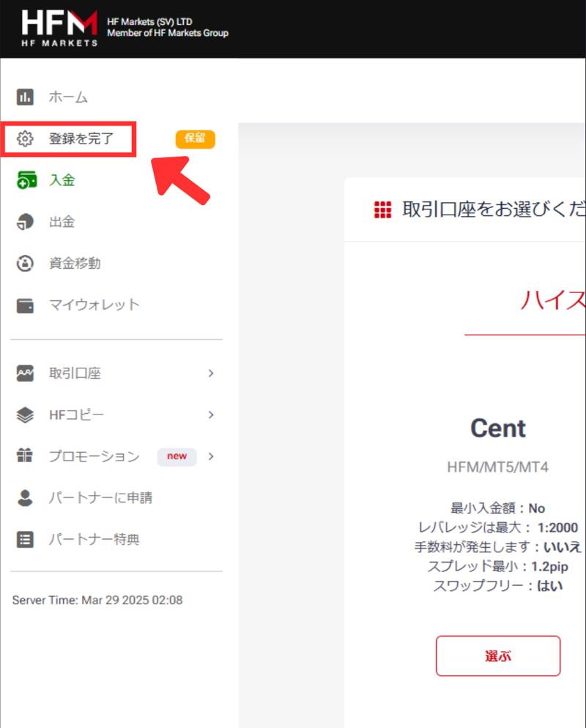
Task: Go to ホーム menu item
Action: [x=68, y=97]
